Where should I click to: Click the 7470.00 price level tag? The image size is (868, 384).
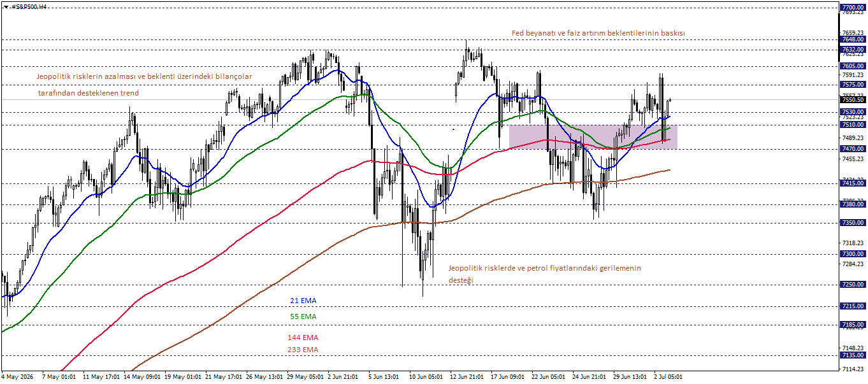click(852, 148)
